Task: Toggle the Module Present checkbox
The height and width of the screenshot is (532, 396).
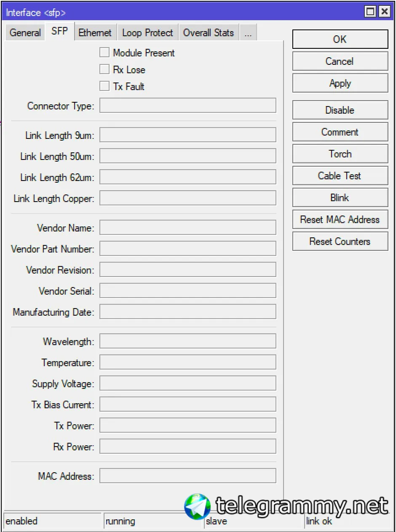Action: [104, 53]
